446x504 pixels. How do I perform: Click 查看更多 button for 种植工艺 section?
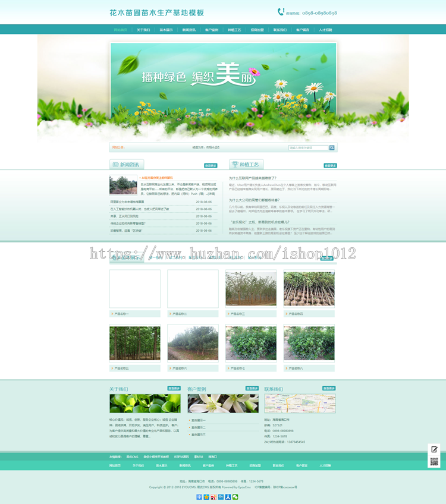330,166
